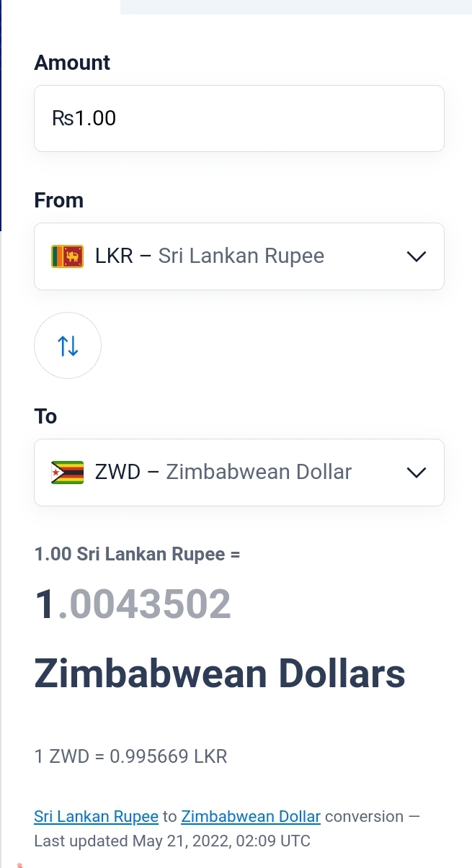Click the Amount label
Screen dimensions: 472x868
click(72, 63)
